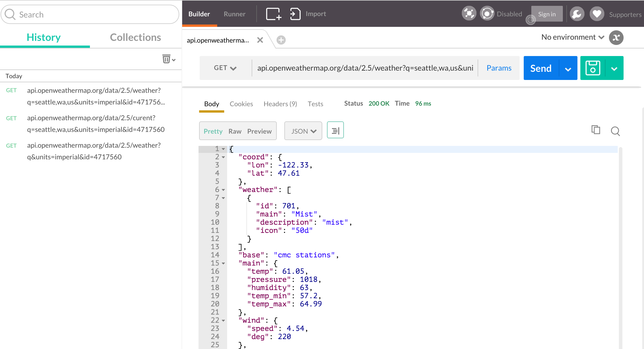Collapse the "weather" array at line 6
The height and width of the screenshot is (349, 644).
[223, 190]
